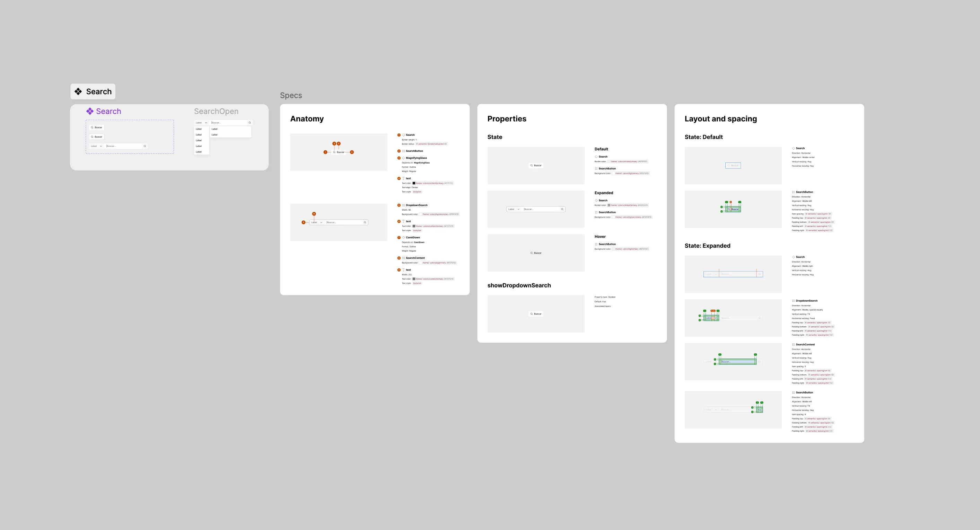Click the magnifying glass in the showDropdownSearch preview
The width and height of the screenshot is (980, 530).
pyautogui.click(x=532, y=313)
